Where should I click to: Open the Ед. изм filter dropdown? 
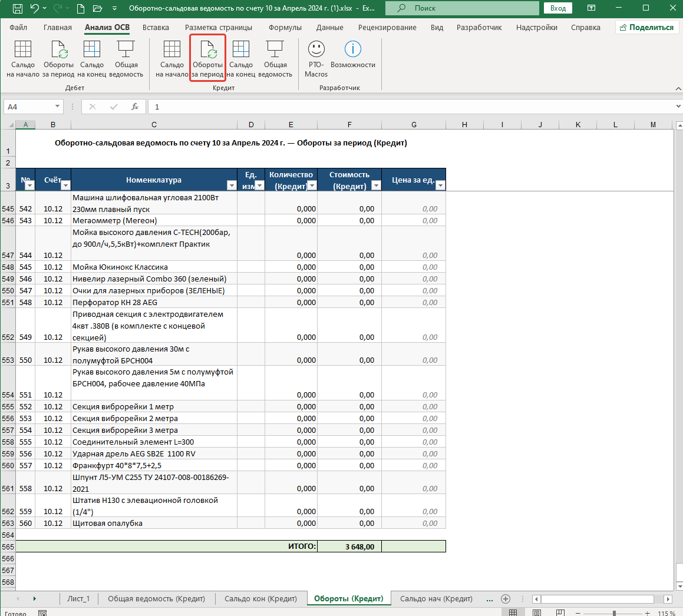click(260, 186)
